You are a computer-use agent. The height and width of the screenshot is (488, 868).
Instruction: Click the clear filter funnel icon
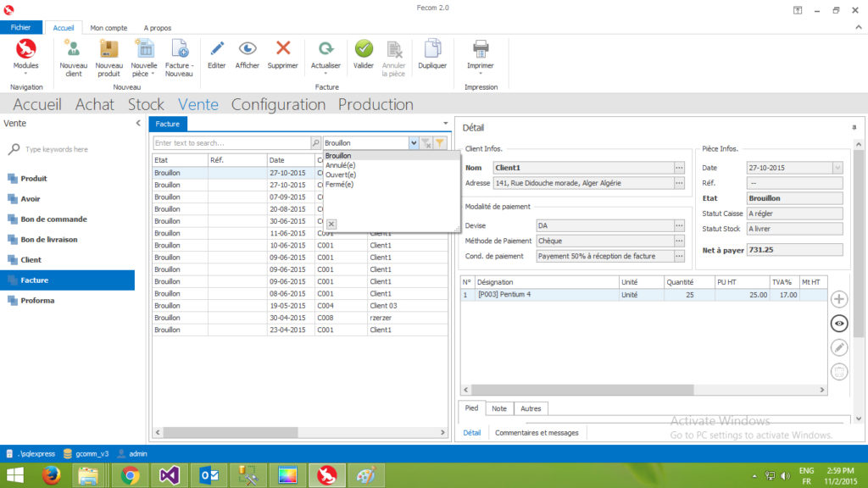(x=426, y=142)
